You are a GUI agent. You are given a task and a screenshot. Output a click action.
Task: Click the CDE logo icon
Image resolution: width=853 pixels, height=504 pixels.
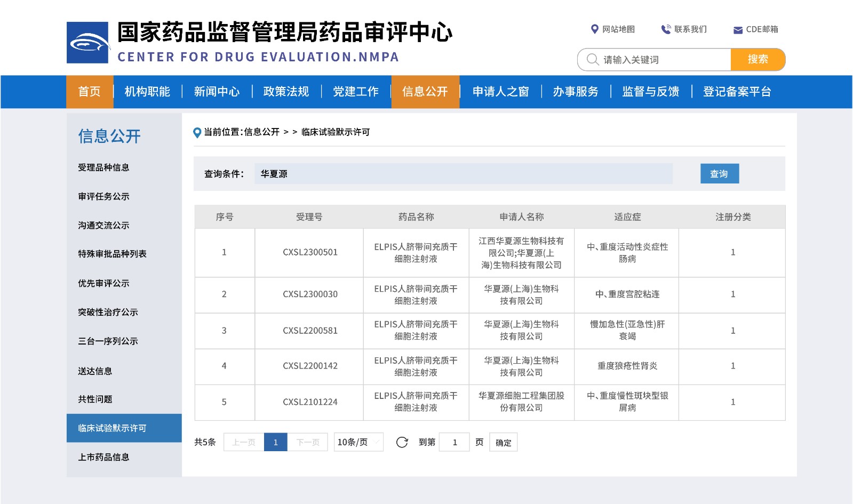(87, 43)
